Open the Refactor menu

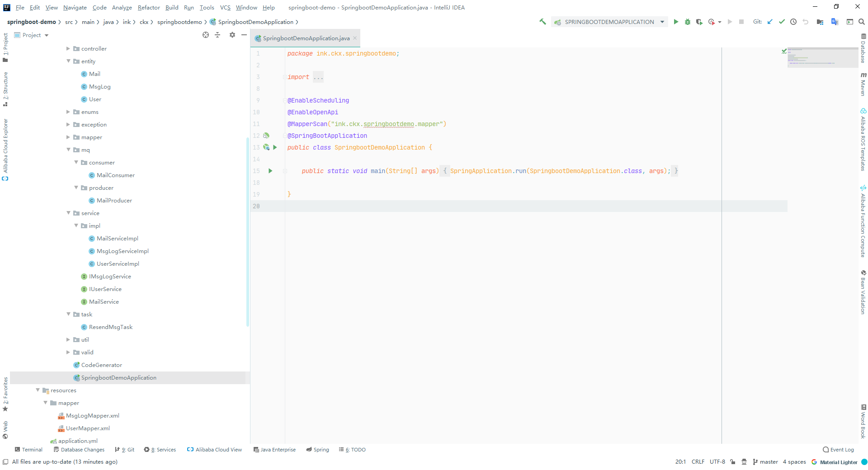point(149,7)
